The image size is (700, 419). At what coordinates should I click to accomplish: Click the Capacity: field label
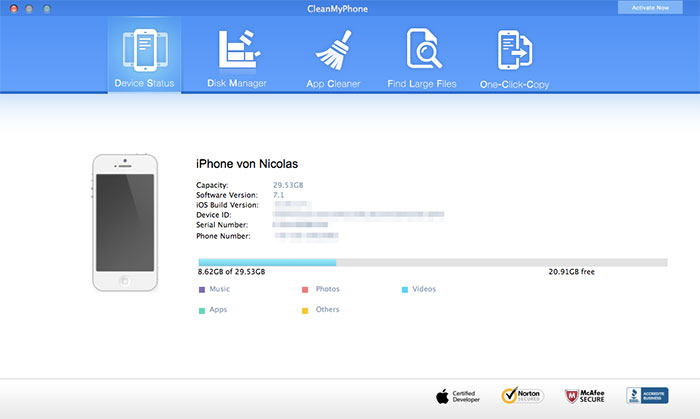[x=212, y=185]
